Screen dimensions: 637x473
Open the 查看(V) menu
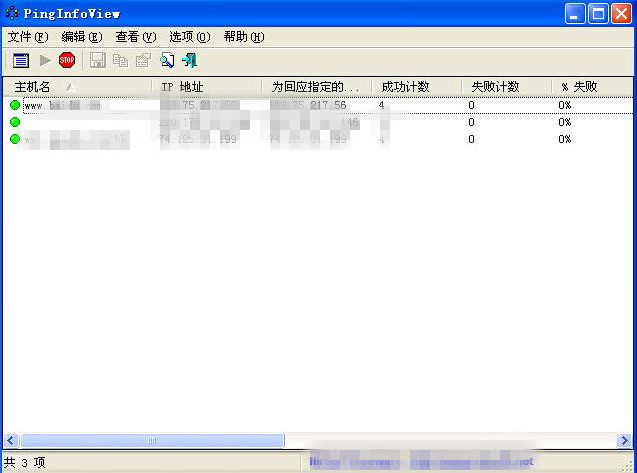(136, 37)
